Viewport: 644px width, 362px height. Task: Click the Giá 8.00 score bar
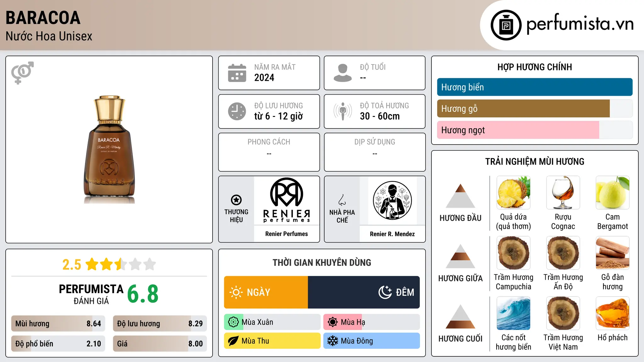tap(160, 343)
